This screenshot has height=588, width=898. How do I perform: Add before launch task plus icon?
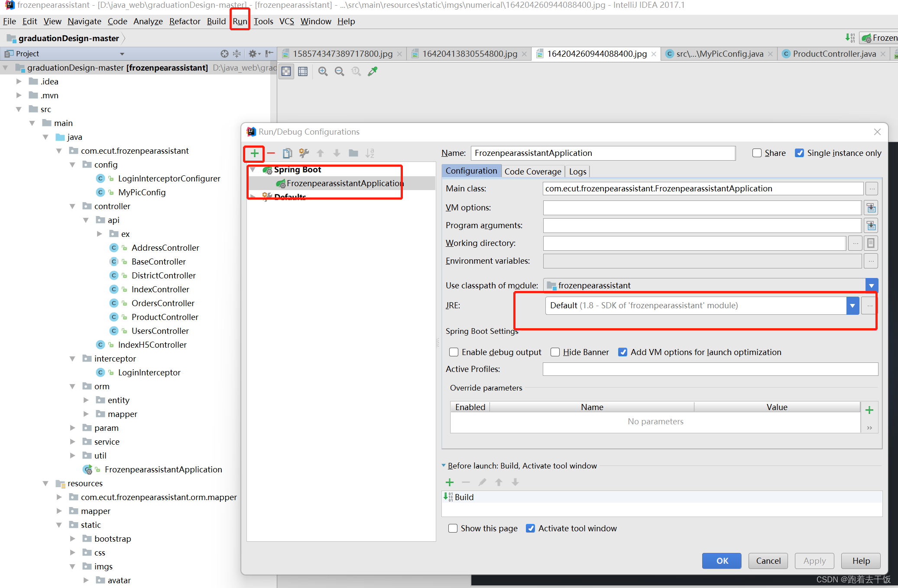coord(450,482)
